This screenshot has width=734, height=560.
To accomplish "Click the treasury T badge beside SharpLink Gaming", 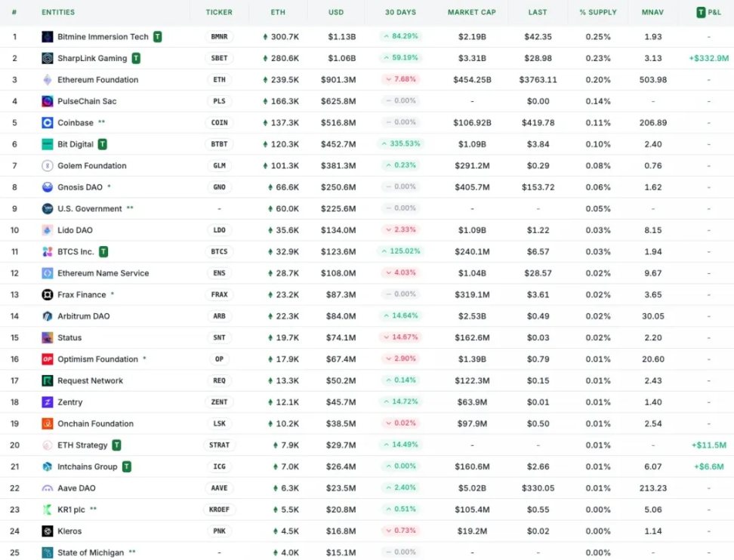I will [x=136, y=58].
